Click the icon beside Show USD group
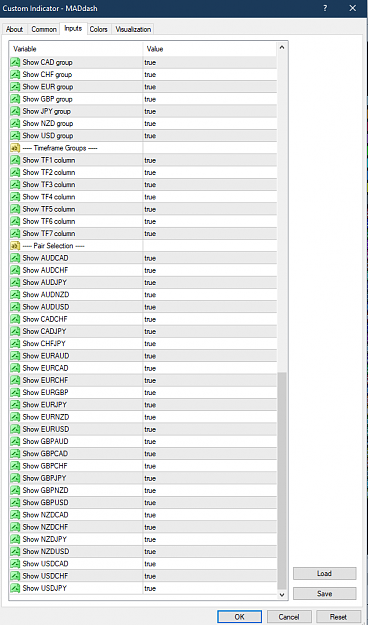 (15, 136)
